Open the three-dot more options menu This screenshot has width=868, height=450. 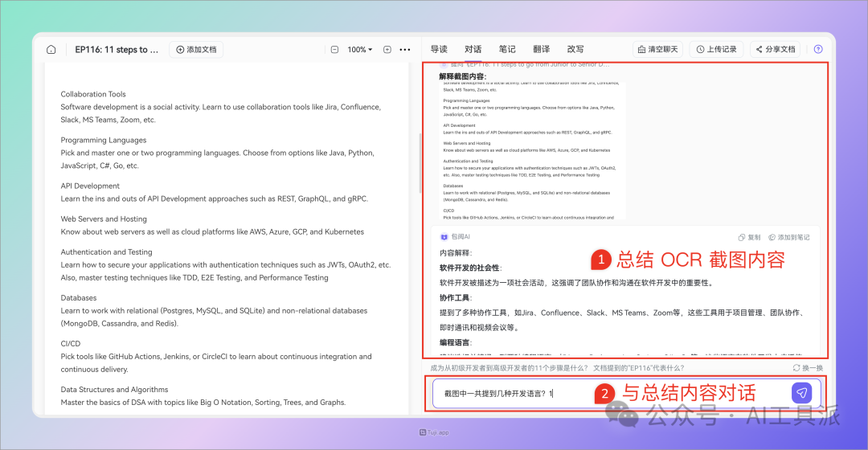point(405,50)
